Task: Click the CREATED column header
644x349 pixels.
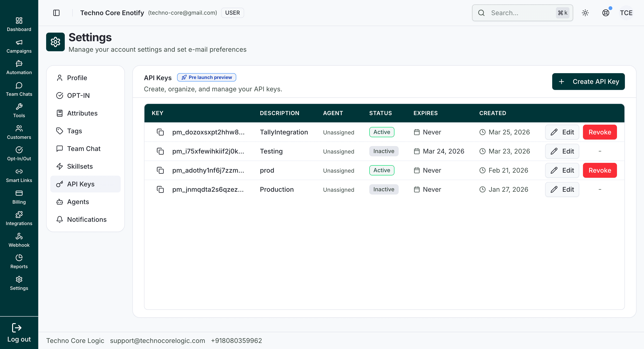Action: [x=493, y=113]
